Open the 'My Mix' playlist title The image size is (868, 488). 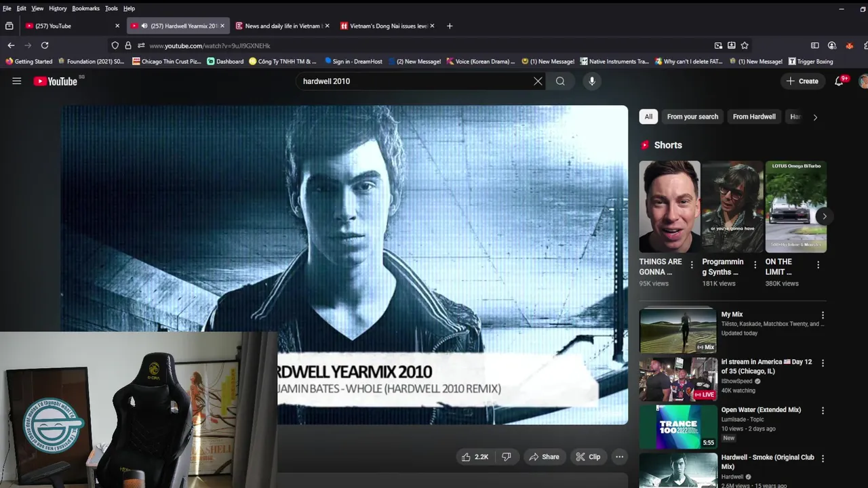732,314
